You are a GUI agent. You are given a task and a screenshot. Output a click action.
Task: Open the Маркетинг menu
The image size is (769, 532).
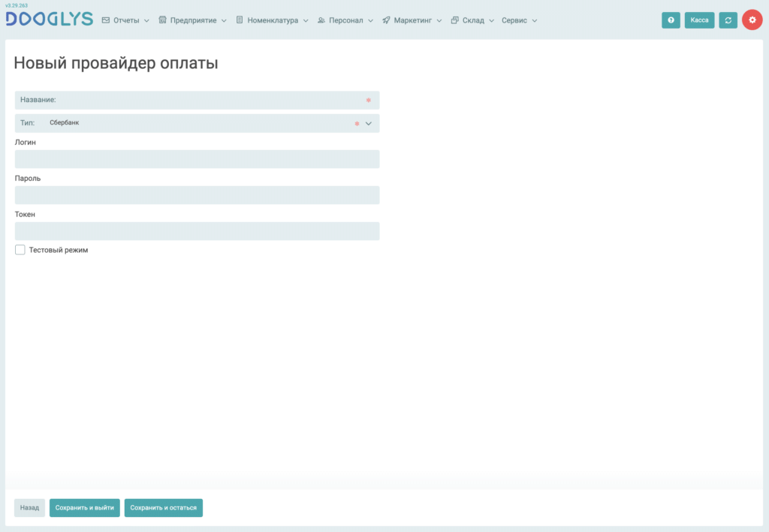click(412, 20)
